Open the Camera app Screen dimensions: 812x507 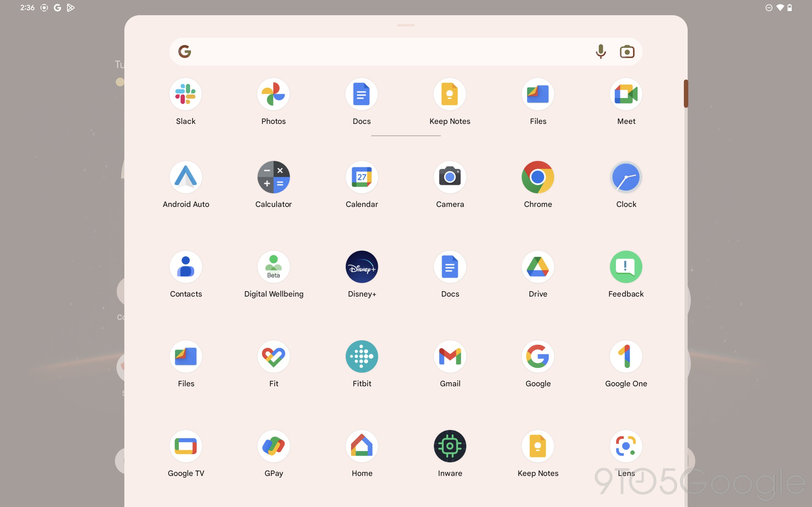pyautogui.click(x=450, y=177)
